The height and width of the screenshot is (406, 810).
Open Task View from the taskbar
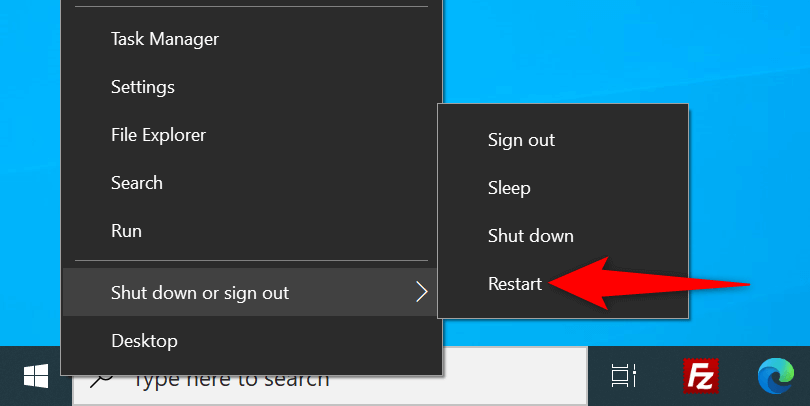pos(624,376)
